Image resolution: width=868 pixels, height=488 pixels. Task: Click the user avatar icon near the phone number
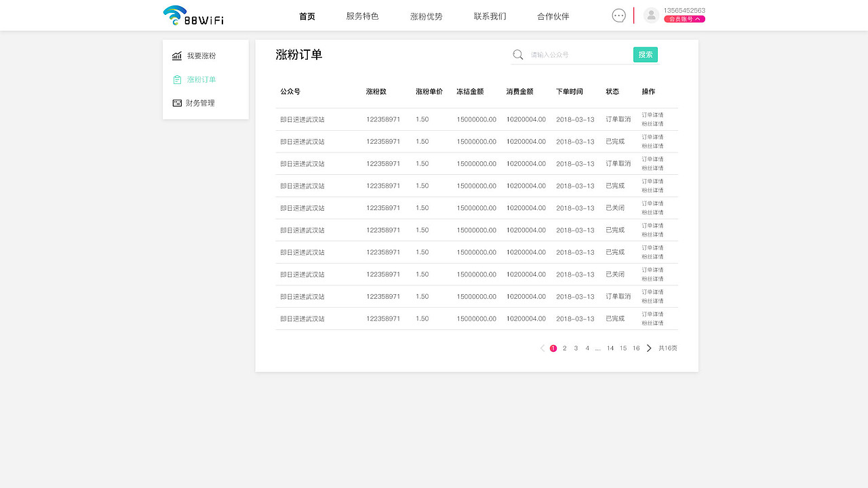[x=651, y=14]
